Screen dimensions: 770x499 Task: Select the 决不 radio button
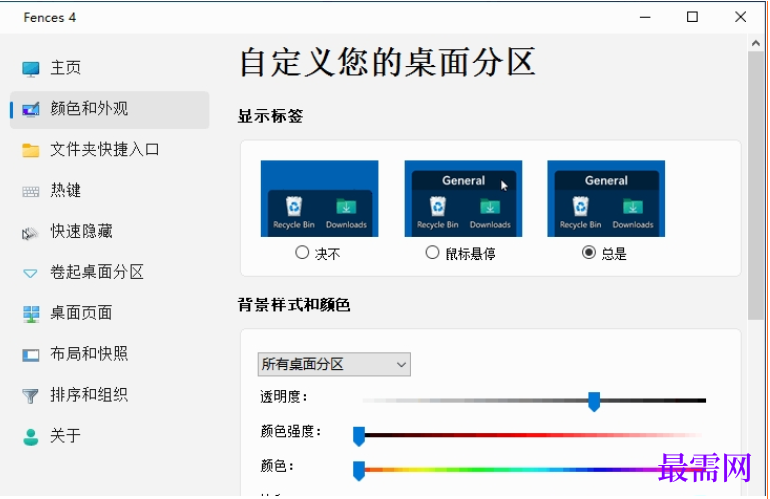click(302, 252)
